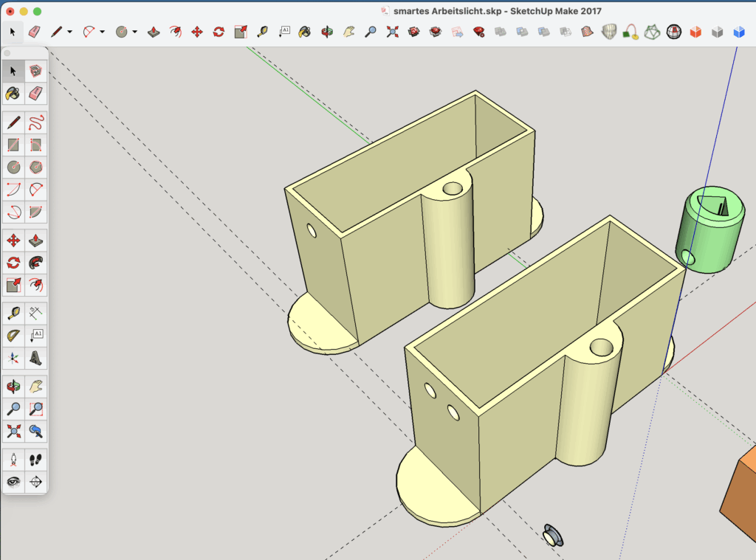Open the Line tool dropdown arrow
Image resolution: width=756 pixels, height=560 pixels.
[69, 32]
